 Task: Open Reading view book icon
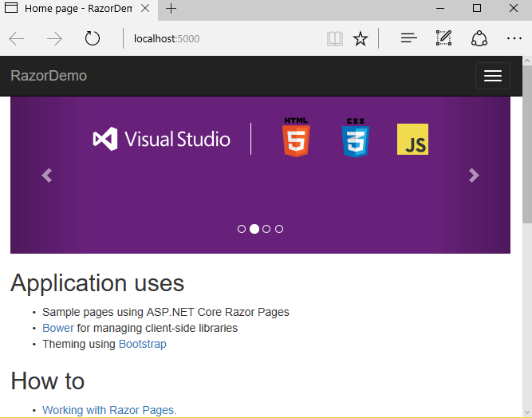tap(334, 38)
